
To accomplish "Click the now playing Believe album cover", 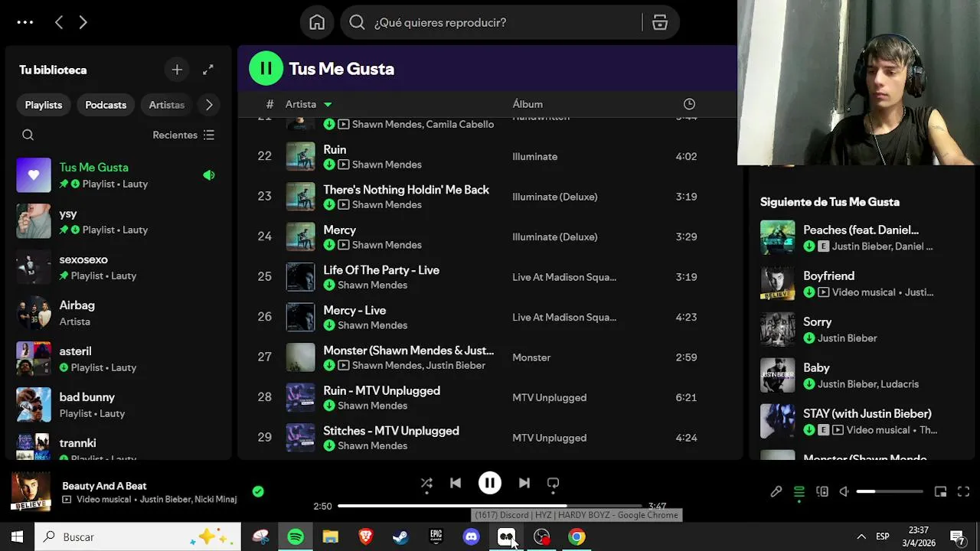I will (31, 492).
